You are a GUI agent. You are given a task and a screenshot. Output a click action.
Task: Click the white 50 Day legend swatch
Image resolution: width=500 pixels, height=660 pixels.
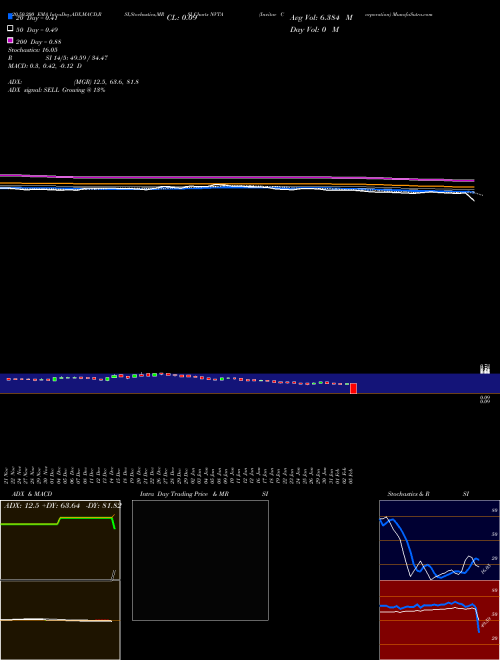(10, 29)
